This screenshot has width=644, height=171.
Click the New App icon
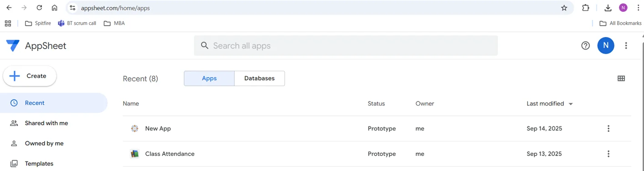135,129
